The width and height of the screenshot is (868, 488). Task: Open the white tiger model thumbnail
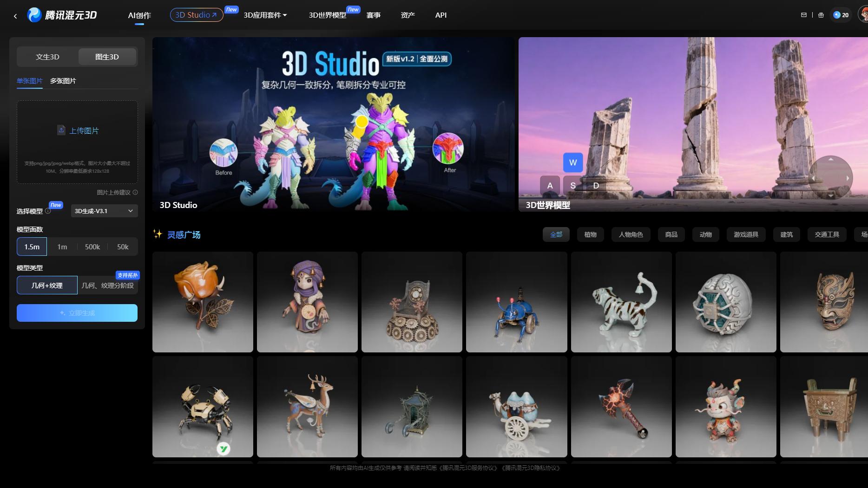(621, 302)
